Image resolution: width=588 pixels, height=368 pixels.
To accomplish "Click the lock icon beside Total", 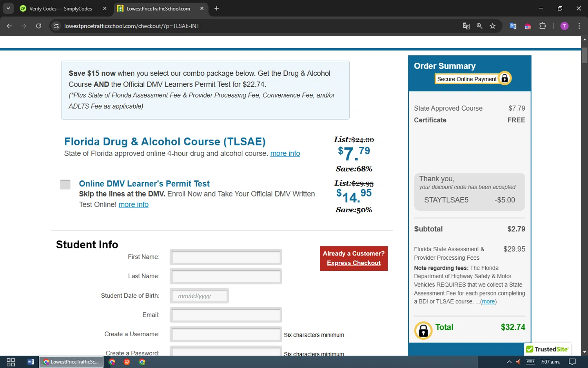I will coord(423,331).
